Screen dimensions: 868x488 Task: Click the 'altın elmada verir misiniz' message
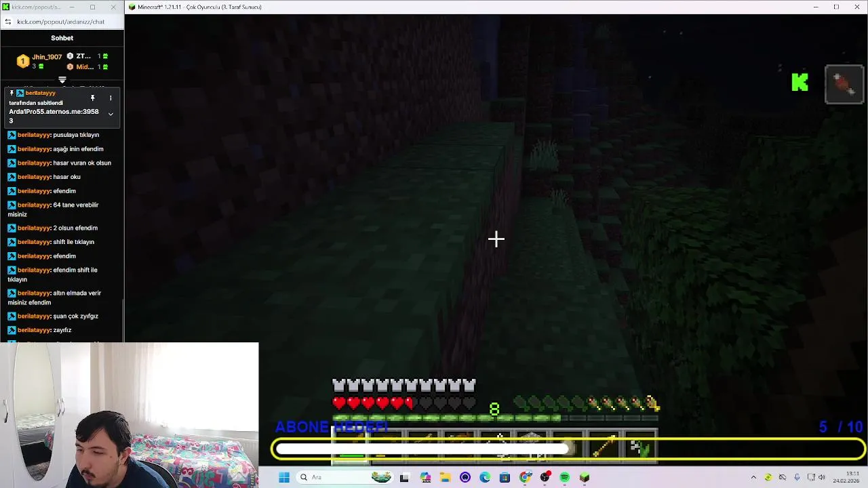[x=54, y=298]
